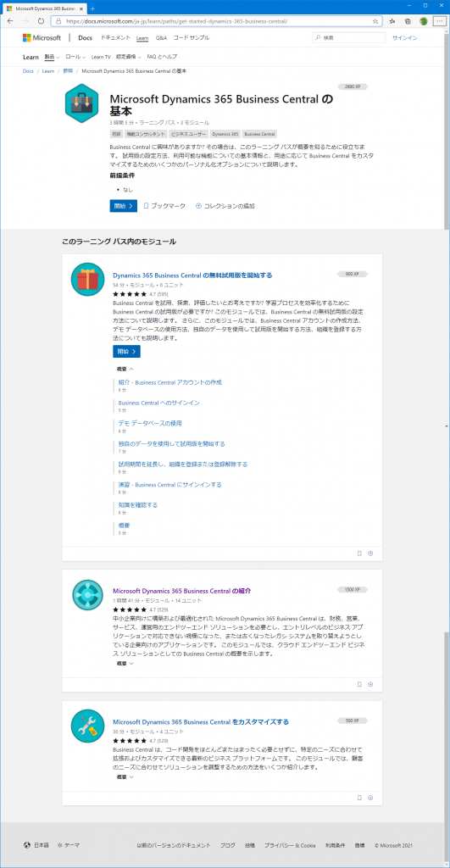Click 開始 button in free trial module
Viewport: 450px width, 868px height.
pos(127,352)
